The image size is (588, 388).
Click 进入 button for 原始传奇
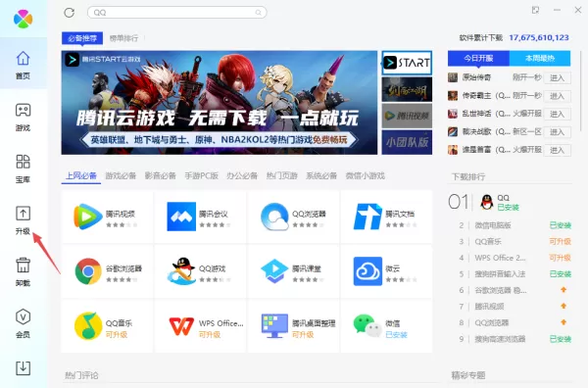point(557,78)
